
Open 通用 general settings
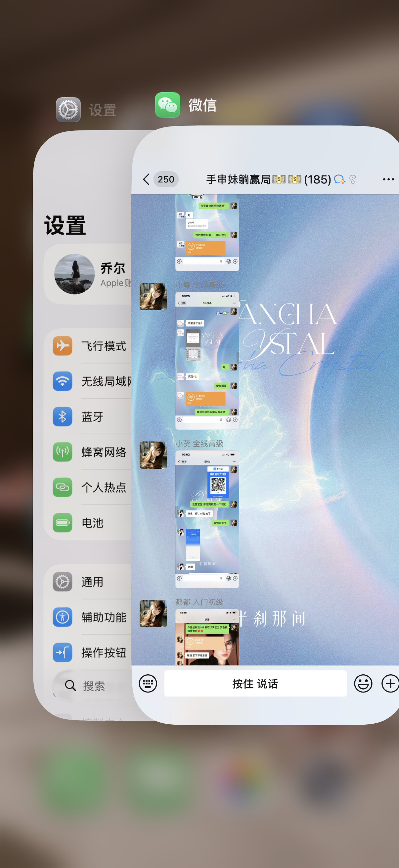(88, 582)
